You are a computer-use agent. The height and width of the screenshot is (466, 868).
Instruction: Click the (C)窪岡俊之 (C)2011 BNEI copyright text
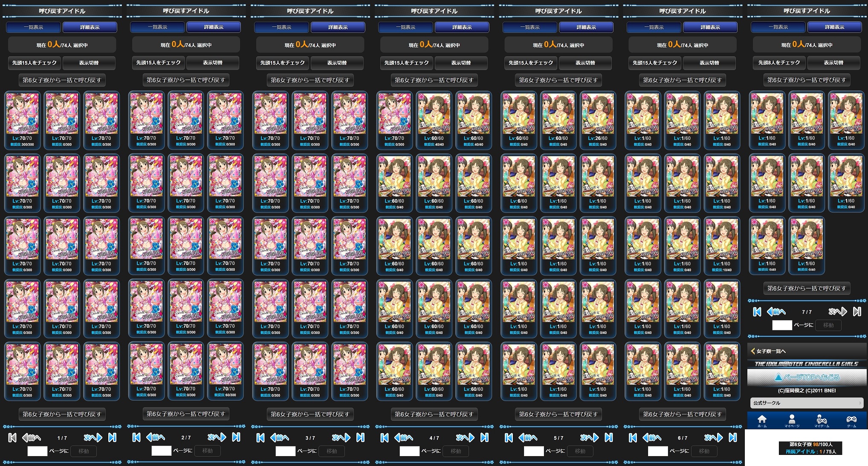807,391
